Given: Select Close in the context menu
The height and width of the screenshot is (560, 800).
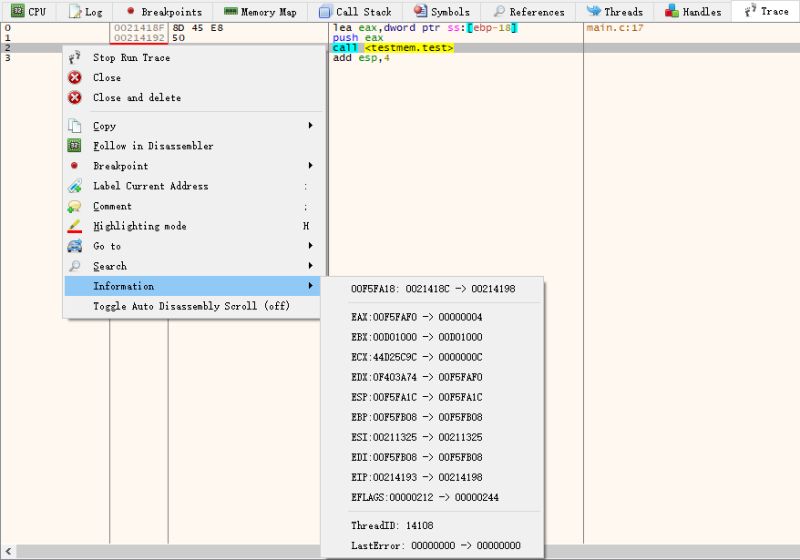Looking at the screenshot, I should point(193,78).
